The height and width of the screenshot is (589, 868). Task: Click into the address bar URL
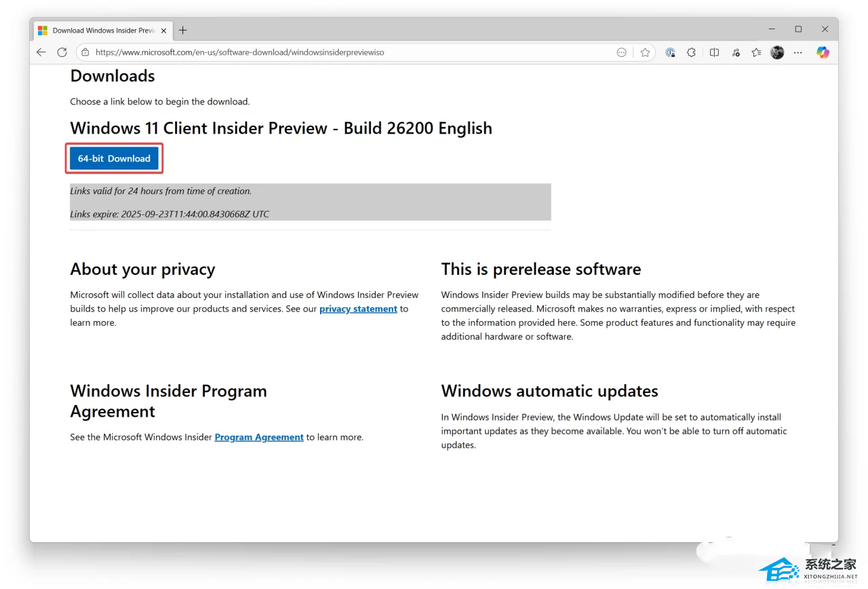(339, 52)
